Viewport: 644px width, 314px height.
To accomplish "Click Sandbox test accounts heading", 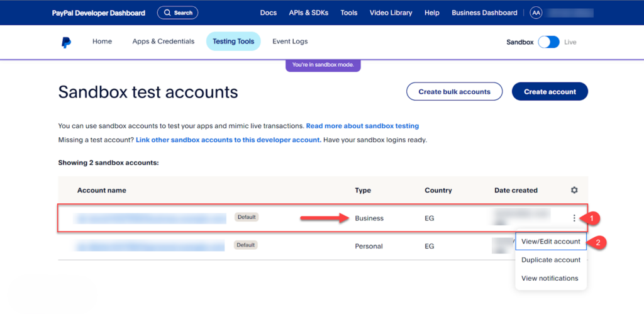I will (148, 92).
